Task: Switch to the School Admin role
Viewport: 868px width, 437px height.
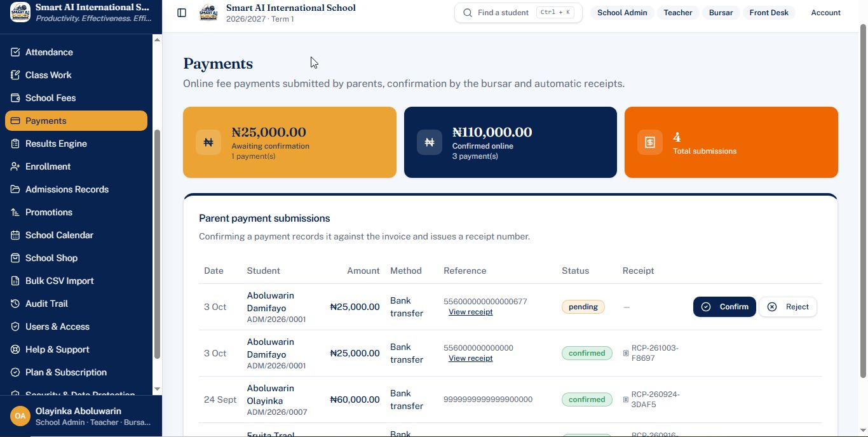Action: (622, 13)
